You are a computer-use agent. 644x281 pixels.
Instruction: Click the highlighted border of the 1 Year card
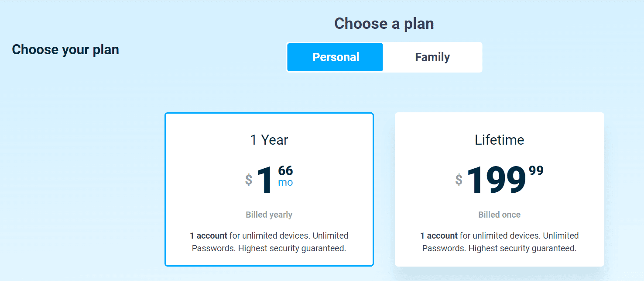[x=164, y=190]
